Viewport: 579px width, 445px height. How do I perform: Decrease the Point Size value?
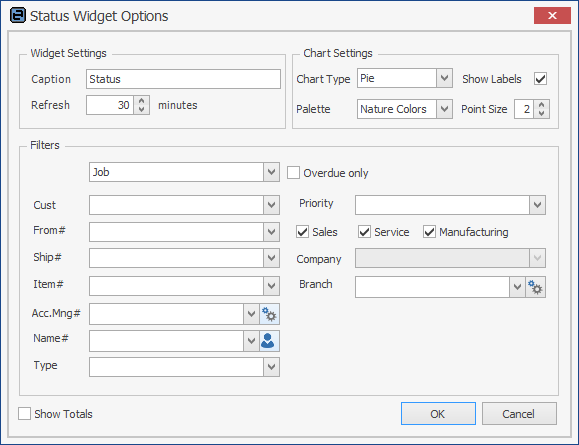(541, 113)
